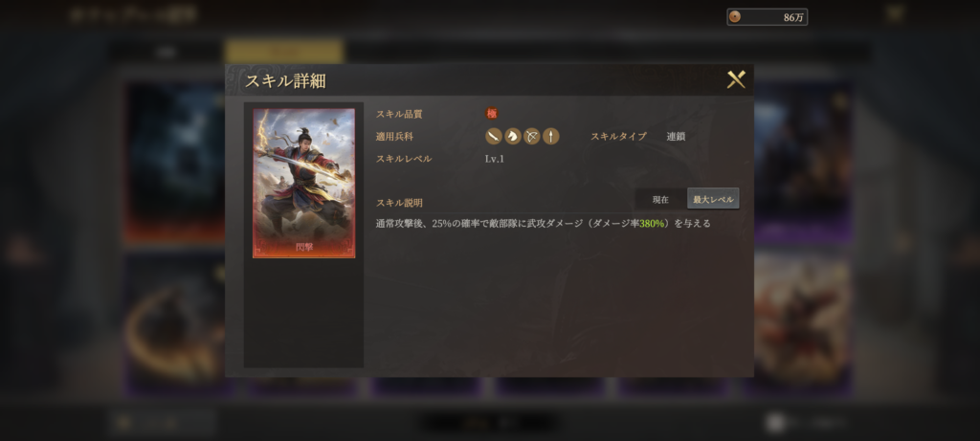Click the スキル詳細 dialog title

click(x=285, y=80)
